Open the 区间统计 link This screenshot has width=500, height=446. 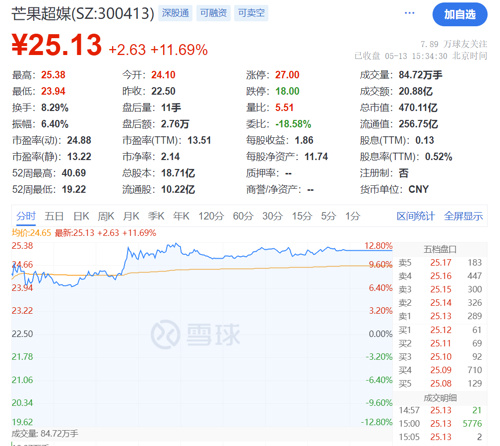[x=415, y=216]
